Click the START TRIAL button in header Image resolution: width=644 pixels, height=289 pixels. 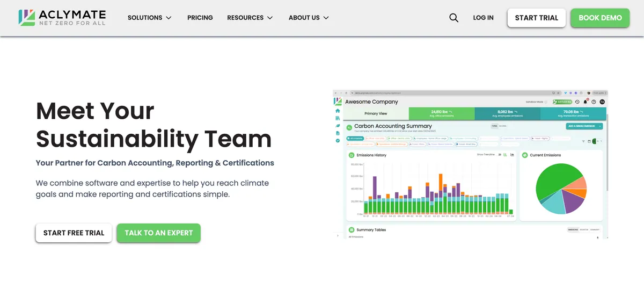(x=537, y=18)
